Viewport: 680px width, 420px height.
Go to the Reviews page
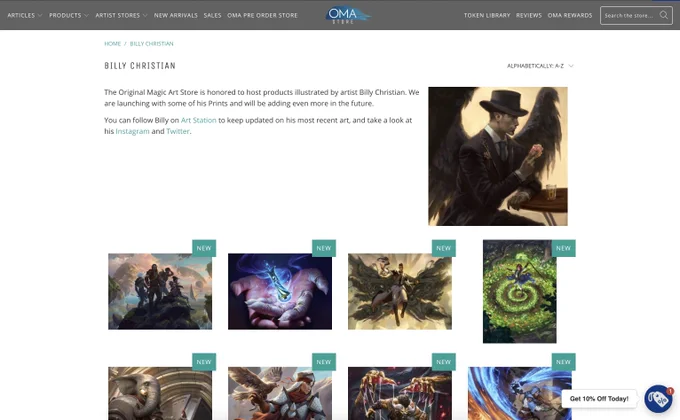coord(529,15)
